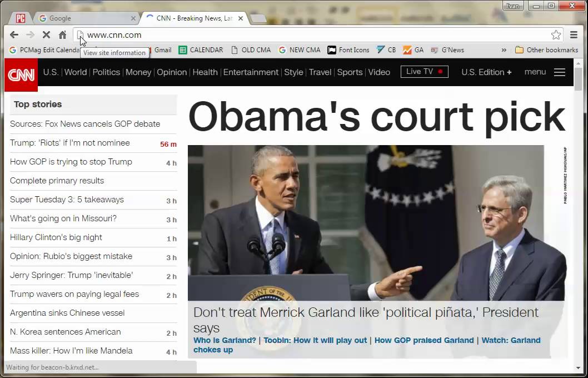The height and width of the screenshot is (378, 588).
Task: Bookmark this page with star icon
Action: point(556,35)
